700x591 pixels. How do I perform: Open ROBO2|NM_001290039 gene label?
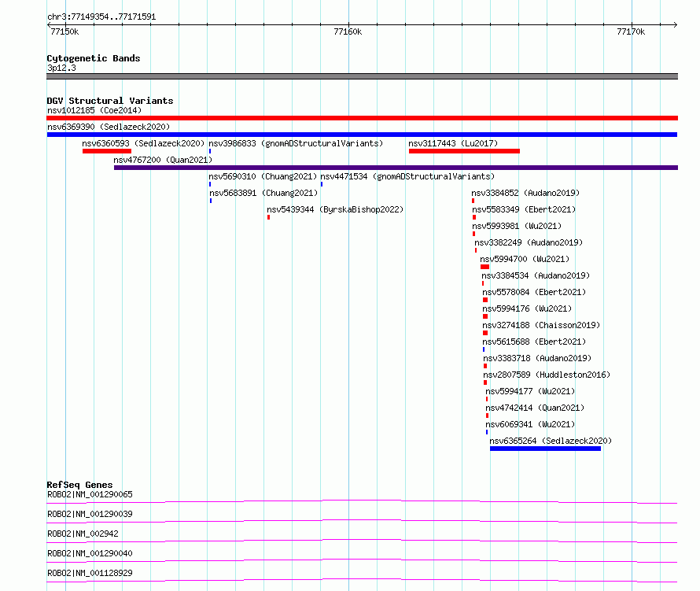tap(90, 514)
